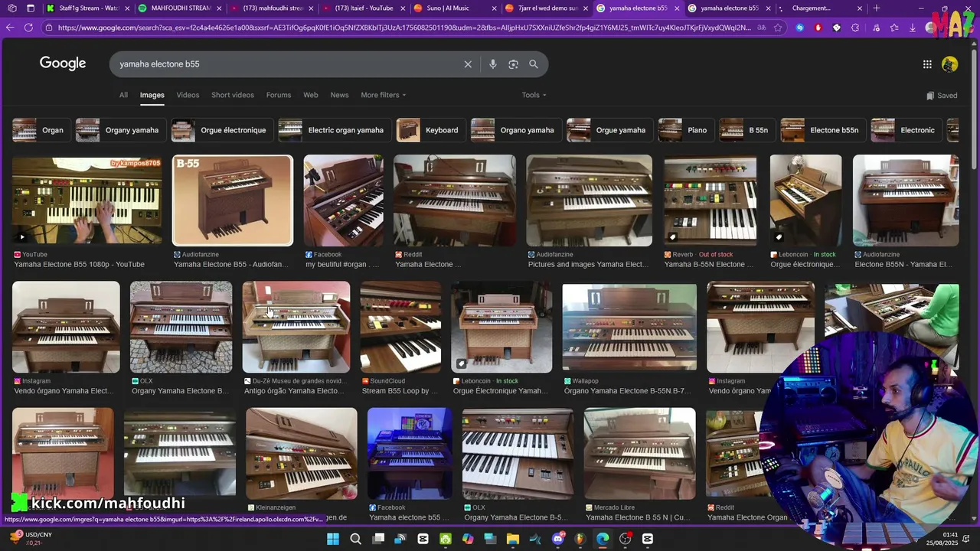Viewport: 980px width, 551px height.
Task: Select the B 55n filter chip
Action: pyautogui.click(x=746, y=130)
